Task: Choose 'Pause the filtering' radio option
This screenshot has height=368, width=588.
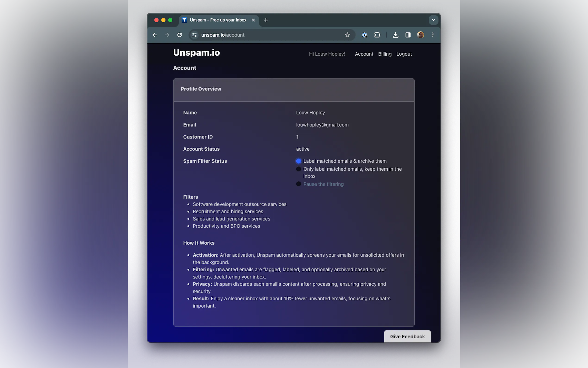Action: pyautogui.click(x=298, y=184)
